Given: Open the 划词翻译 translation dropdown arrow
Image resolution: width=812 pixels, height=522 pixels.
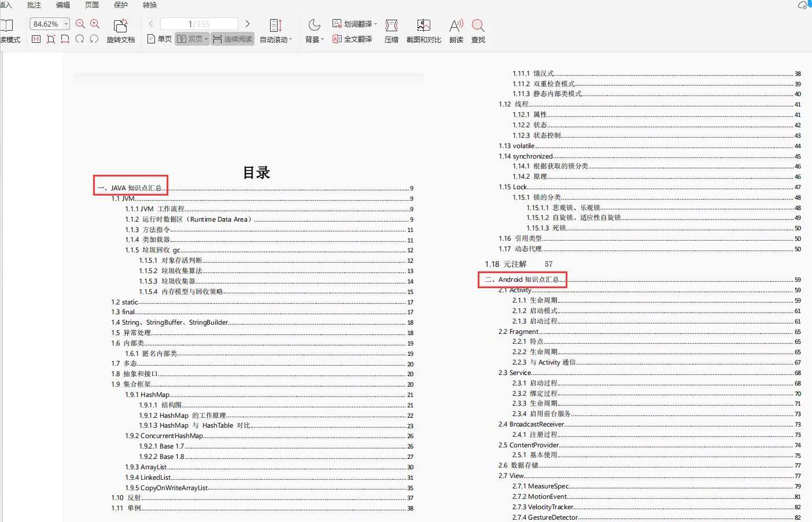Looking at the screenshot, I should [x=375, y=23].
